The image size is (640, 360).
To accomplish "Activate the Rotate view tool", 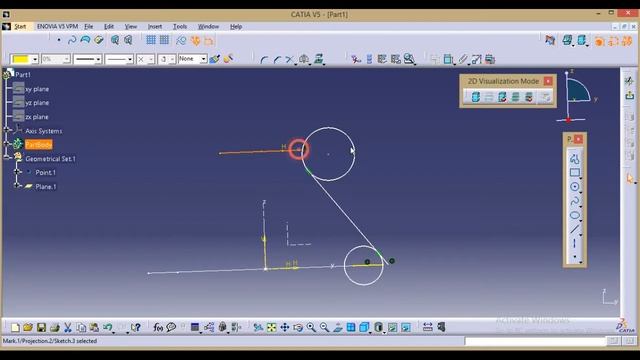I will tap(298, 327).
